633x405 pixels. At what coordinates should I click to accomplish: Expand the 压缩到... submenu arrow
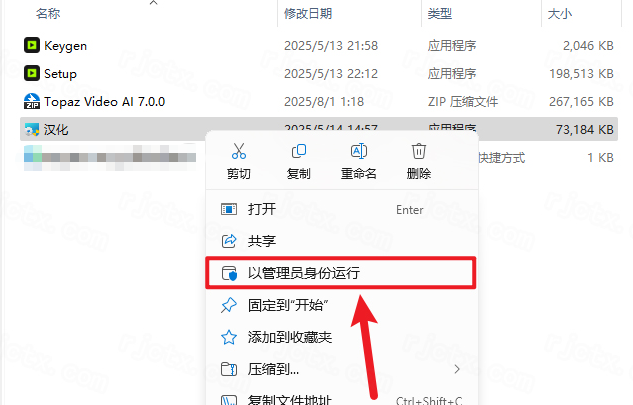click(457, 369)
